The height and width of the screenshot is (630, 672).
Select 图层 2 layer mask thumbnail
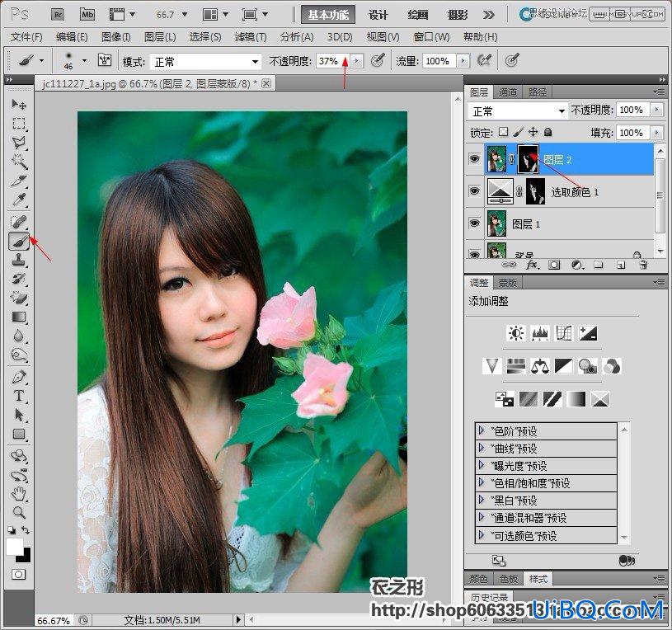[528, 159]
